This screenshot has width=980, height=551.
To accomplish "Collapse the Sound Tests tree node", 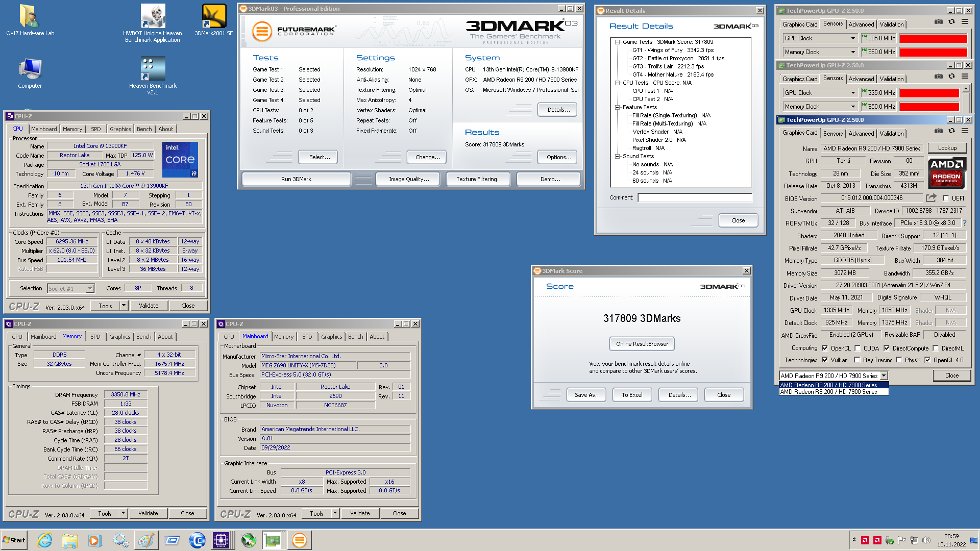I will tap(617, 156).
